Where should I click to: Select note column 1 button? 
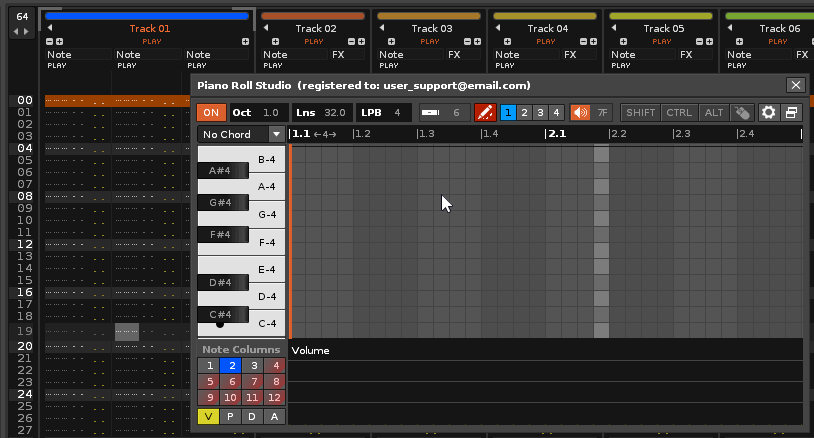pos(208,366)
